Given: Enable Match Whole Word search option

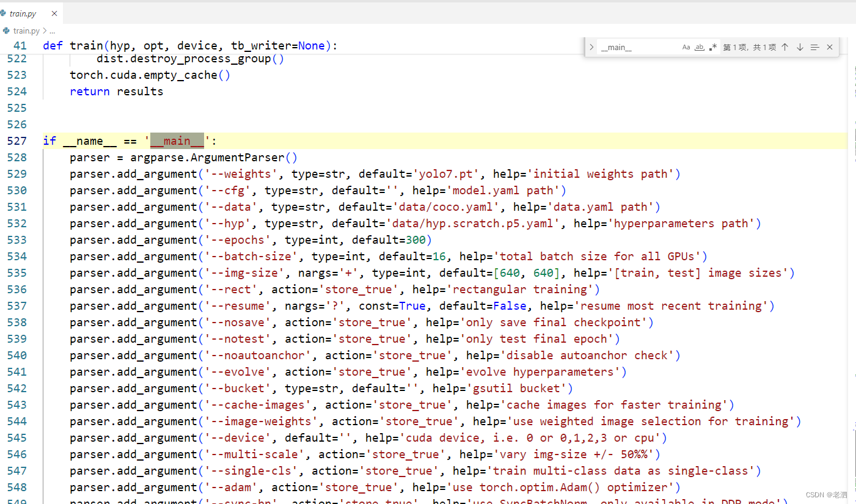Looking at the screenshot, I should pos(700,46).
